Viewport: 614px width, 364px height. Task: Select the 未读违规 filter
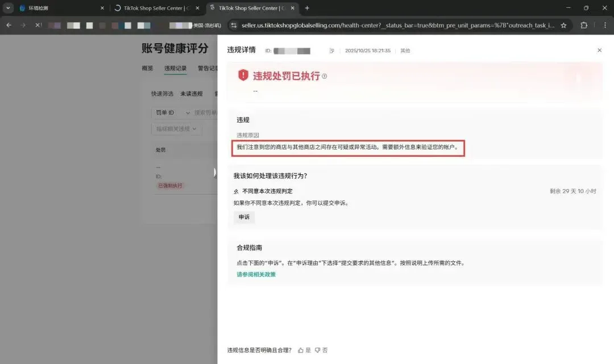click(191, 93)
